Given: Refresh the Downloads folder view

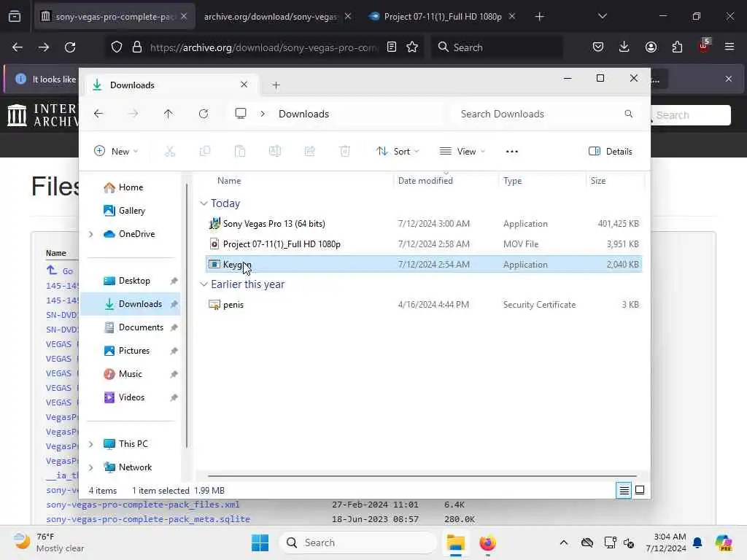Looking at the screenshot, I should pos(204,114).
